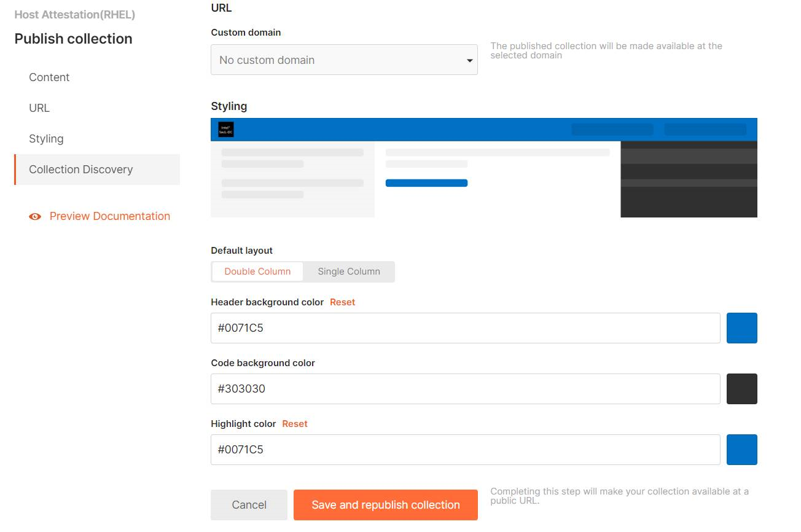Click Reset next to Highlight color
The image size is (801, 532).
(295, 423)
